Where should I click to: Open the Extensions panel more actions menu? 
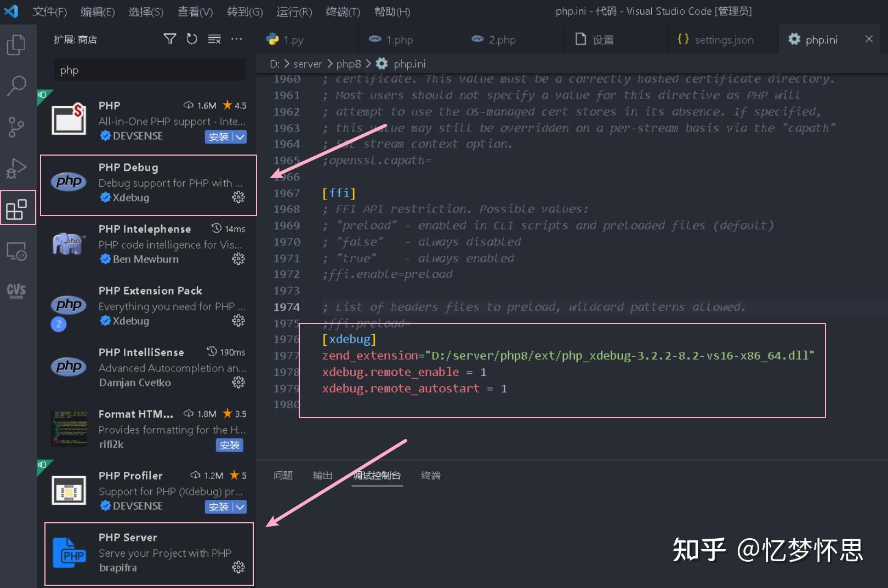pos(237,39)
